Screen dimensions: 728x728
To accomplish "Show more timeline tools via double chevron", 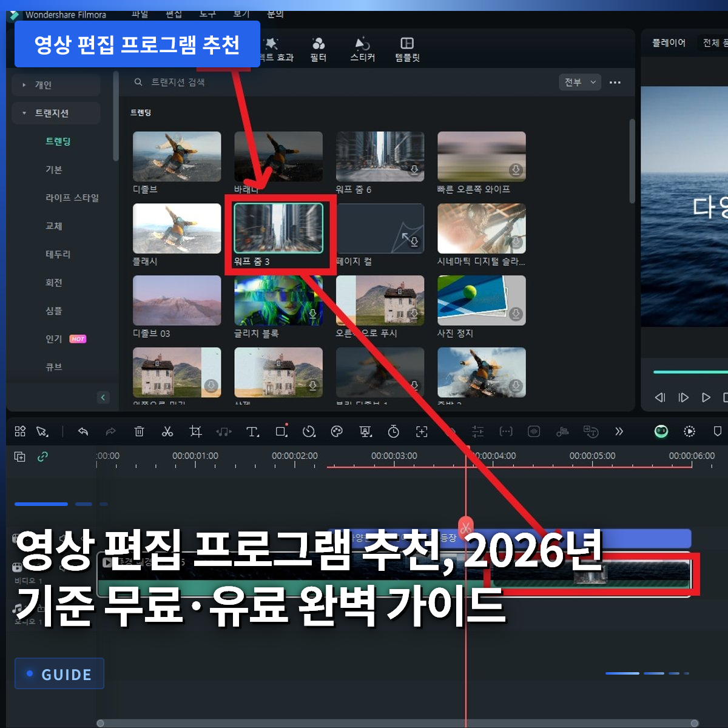I will [x=619, y=431].
